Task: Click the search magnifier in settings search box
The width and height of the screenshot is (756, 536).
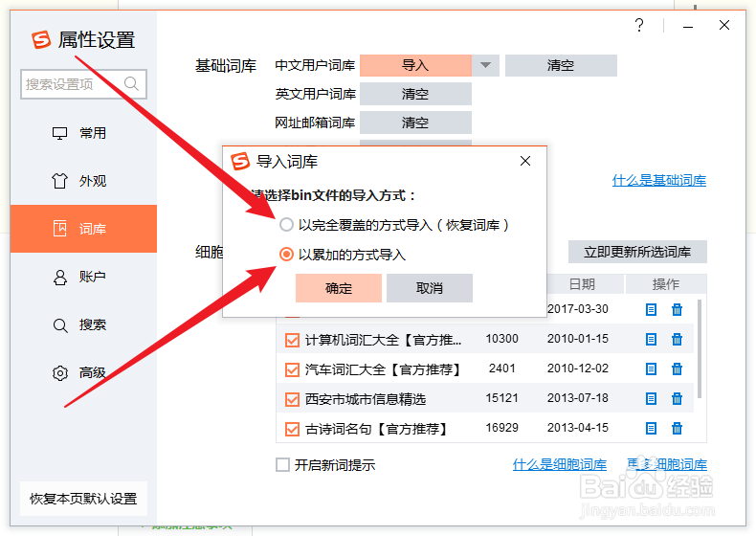Action: tap(131, 83)
